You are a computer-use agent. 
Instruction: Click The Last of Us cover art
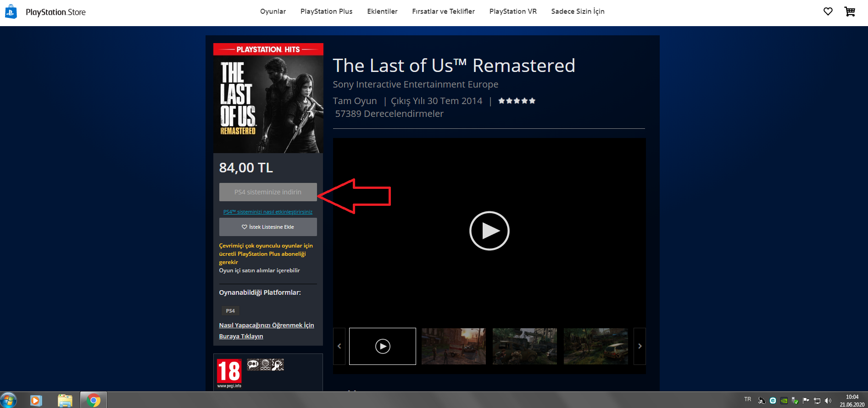tap(268, 98)
